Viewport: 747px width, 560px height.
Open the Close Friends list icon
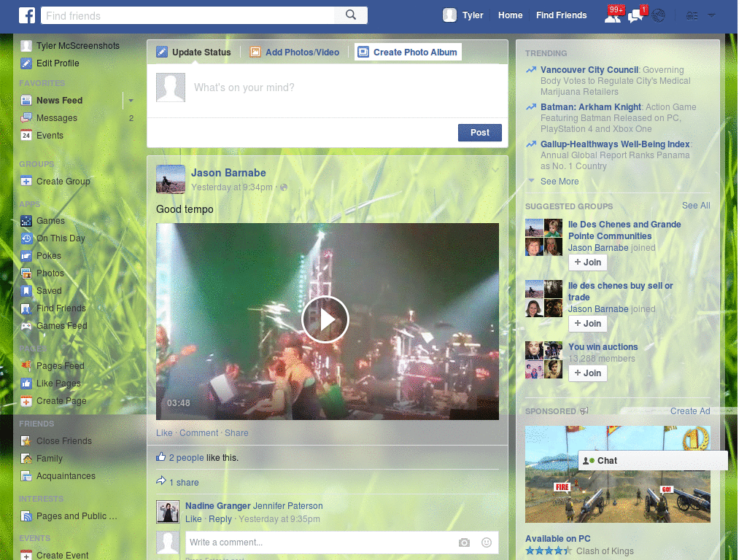tap(26, 441)
